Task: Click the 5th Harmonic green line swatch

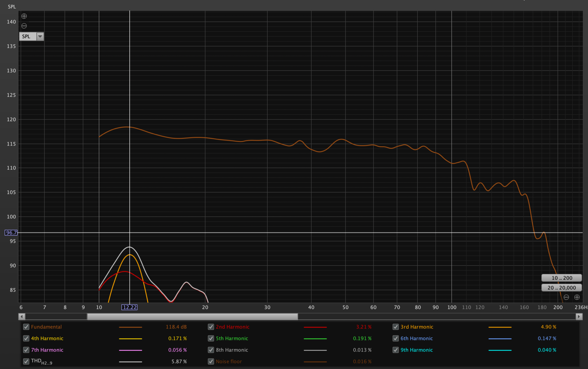Action: click(x=315, y=339)
